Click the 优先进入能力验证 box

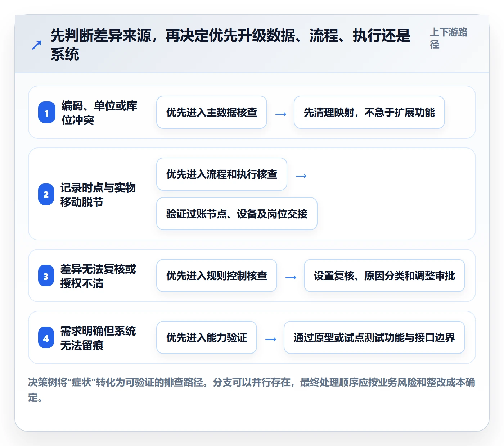(207, 337)
